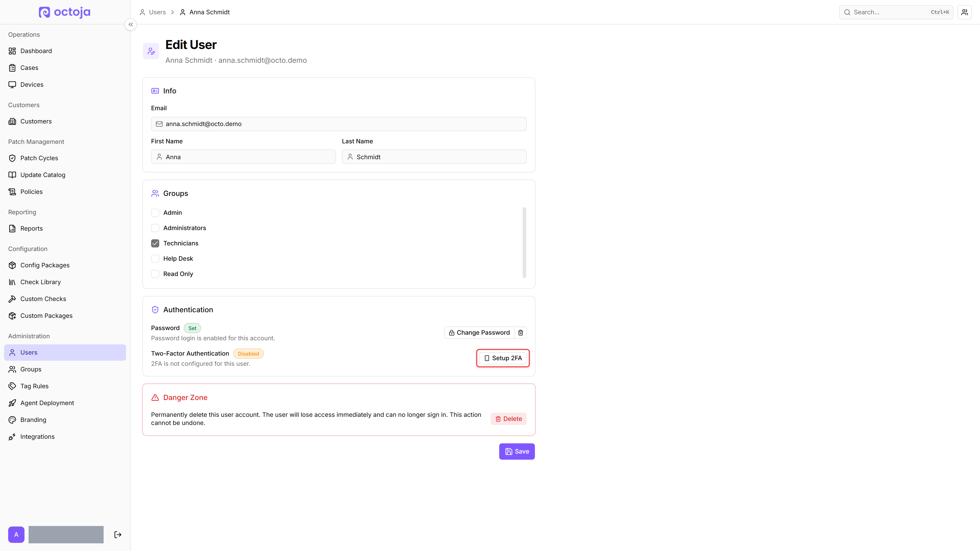
Task: Go to Customers menu item
Action: tap(65, 121)
